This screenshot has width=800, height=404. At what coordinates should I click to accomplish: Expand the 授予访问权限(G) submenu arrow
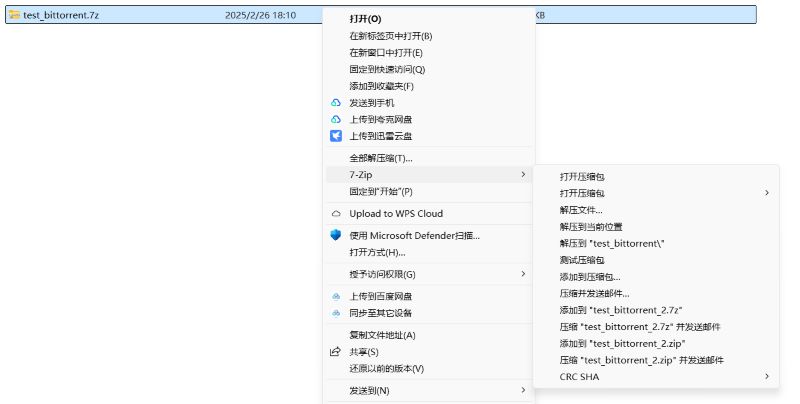click(x=523, y=274)
